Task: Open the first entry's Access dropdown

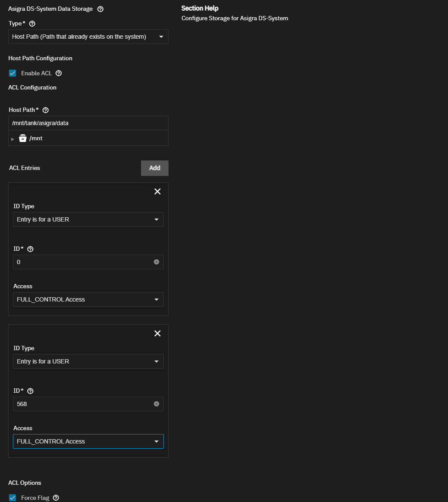Action: (88, 299)
